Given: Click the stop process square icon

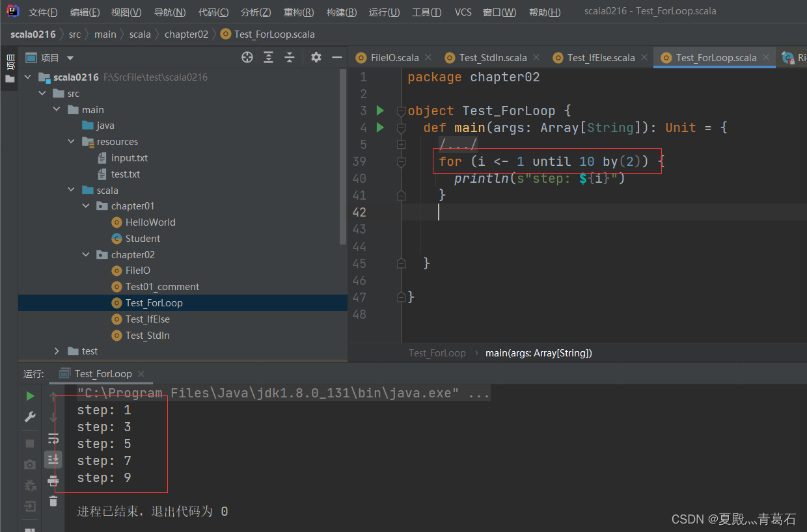Looking at the screenshot, I should coord(30,443).
